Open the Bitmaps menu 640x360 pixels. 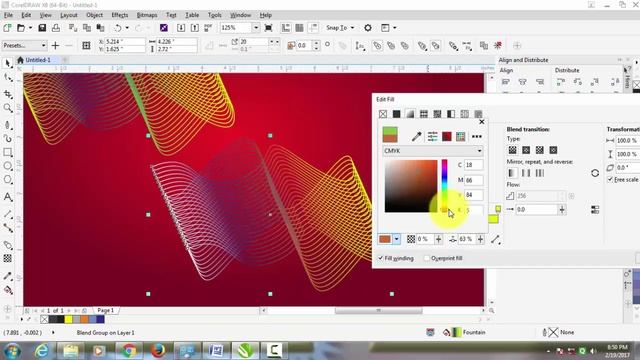coord(147,15)
